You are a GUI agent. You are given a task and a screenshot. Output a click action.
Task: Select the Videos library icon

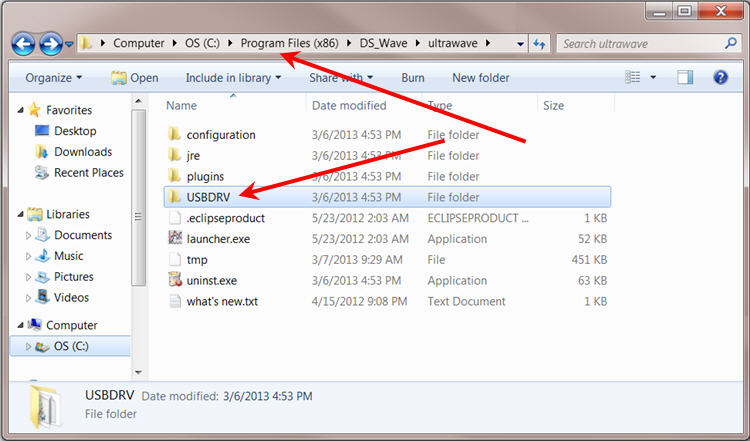(x=43, y=297)
